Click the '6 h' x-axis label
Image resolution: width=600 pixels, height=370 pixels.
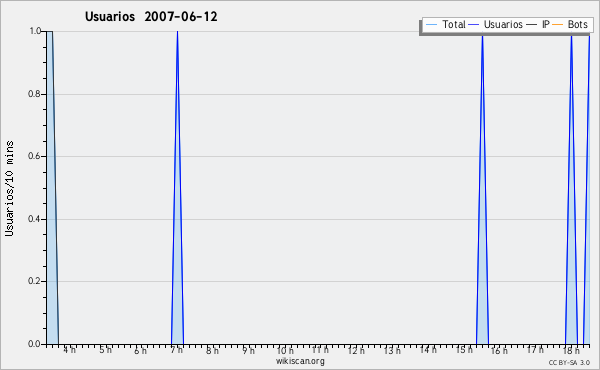[140, 350]
